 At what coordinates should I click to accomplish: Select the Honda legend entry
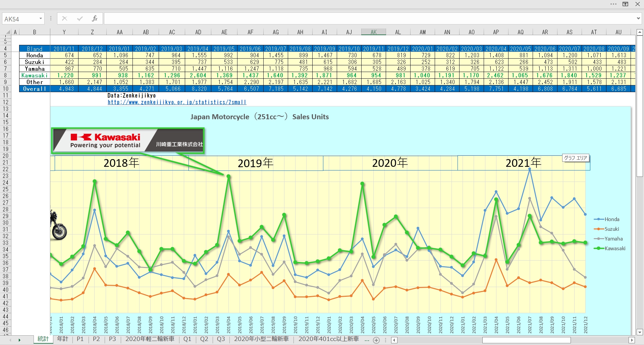[x=607, y=219]
